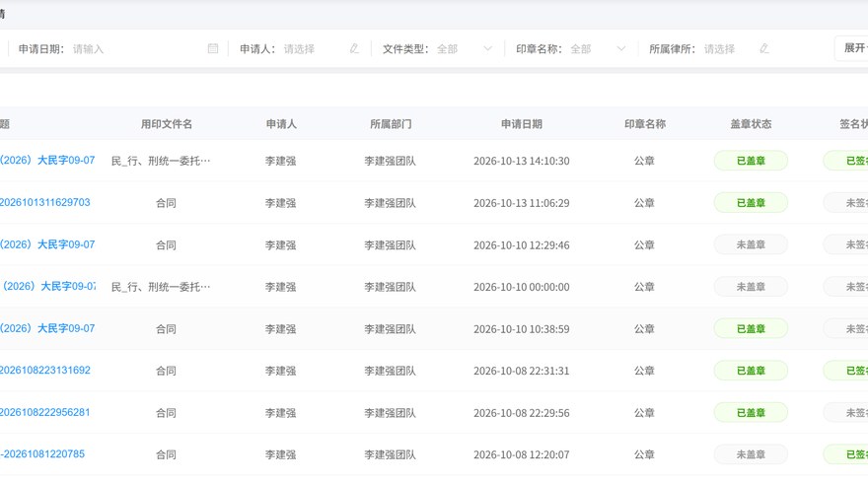Click the 盖章状态 column header

pos(751,124)
